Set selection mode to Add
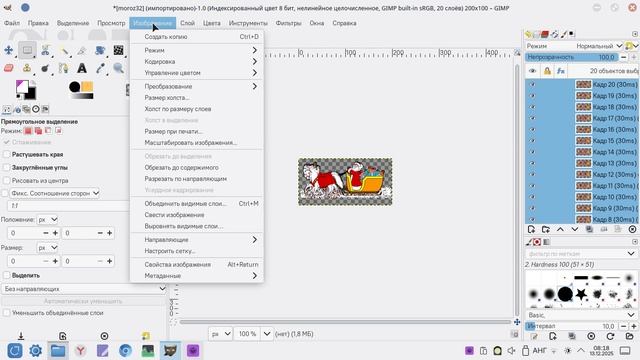Screen dimensions: 640x360 coord(38,131)
